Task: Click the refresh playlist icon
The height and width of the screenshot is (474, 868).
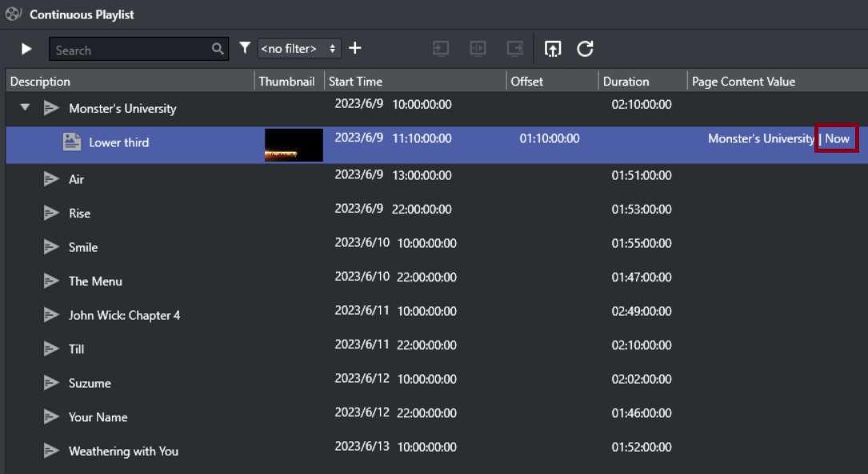Action: click(585, 49)
